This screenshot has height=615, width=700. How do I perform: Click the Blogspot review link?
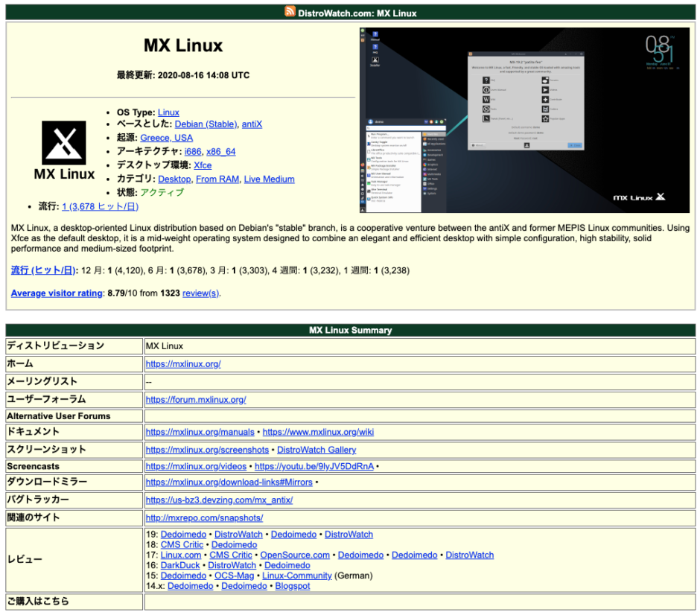pos(293,585)
